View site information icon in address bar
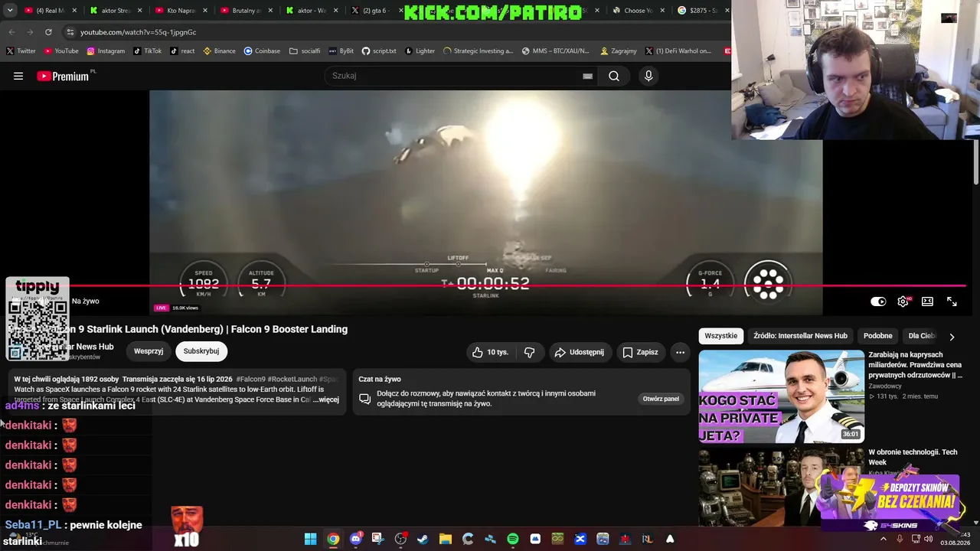The image size is (980, 551). (70, 32)
